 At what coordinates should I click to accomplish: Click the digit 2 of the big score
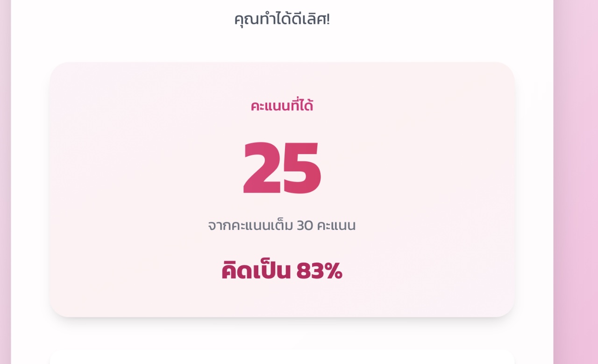pos(262,168)
